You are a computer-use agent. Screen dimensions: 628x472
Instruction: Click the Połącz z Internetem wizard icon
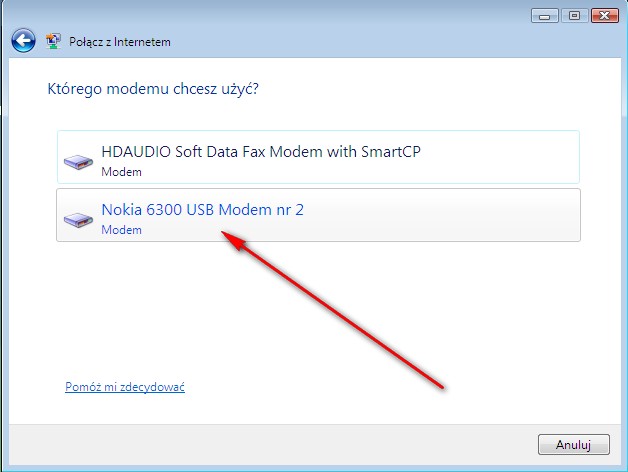click(x=53, y=41)
